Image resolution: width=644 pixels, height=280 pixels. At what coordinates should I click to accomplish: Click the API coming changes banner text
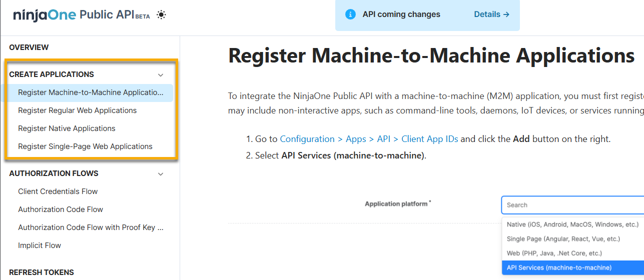click(401, 14)
